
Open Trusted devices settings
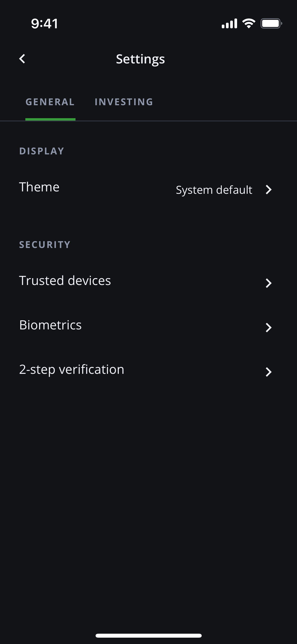pyautogui.click(x=65, y=280)
